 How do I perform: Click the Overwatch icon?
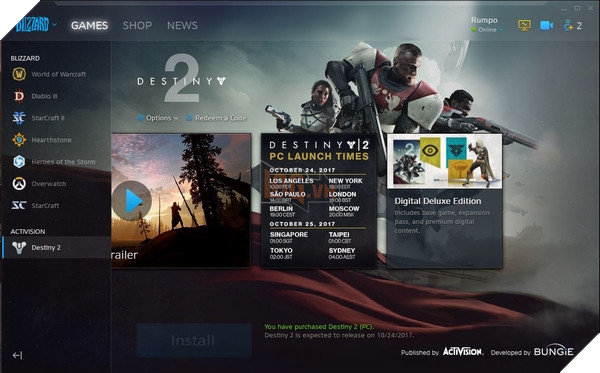coord(19,184)
